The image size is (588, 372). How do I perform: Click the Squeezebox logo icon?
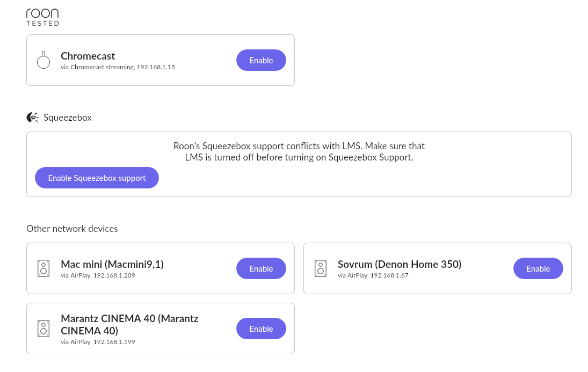pyautogui.click(x=33, y=118)
